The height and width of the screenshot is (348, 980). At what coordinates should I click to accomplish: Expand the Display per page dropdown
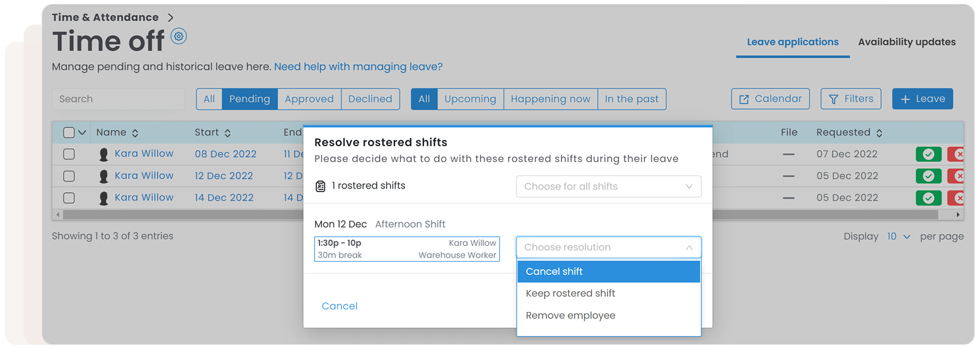899,236
